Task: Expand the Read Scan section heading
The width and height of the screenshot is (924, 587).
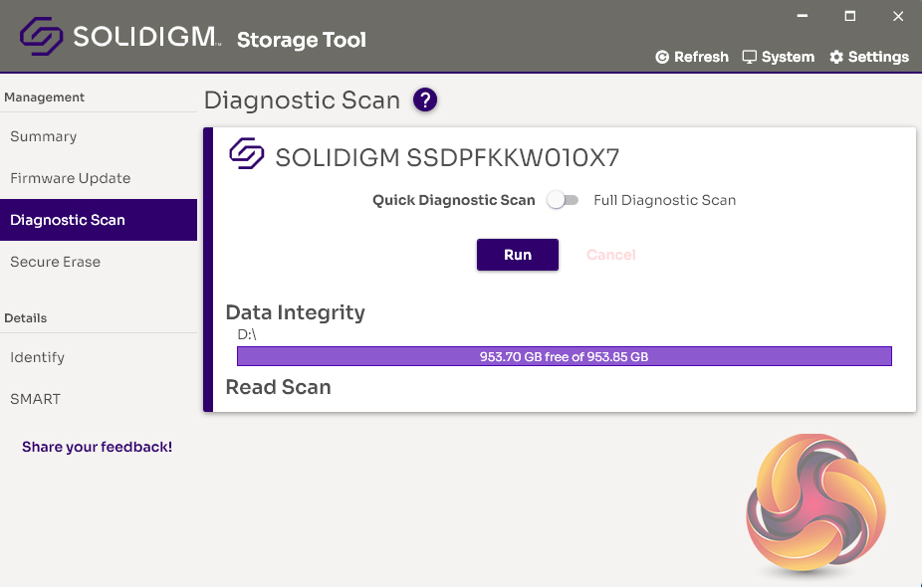Action: pos(279,388)
